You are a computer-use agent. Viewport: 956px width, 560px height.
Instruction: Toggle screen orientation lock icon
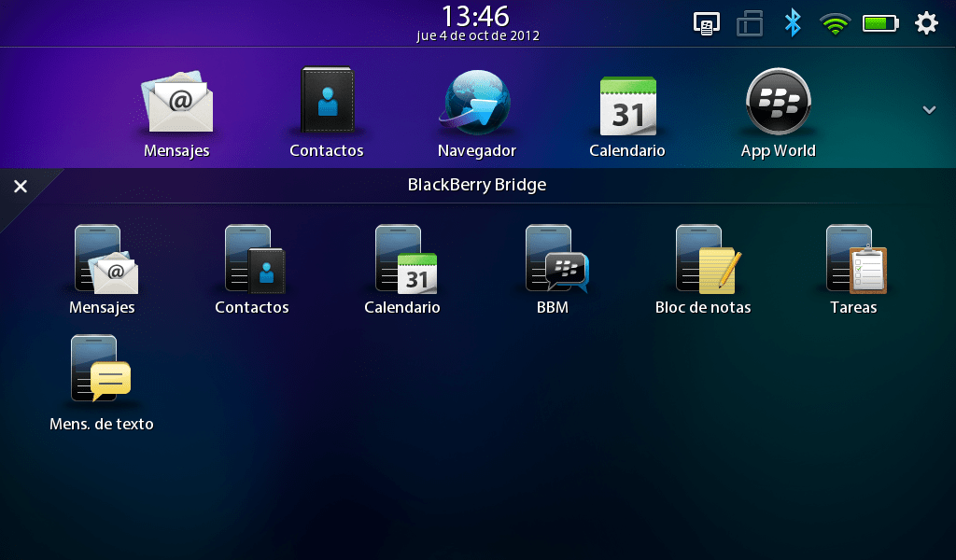[750, 23]
